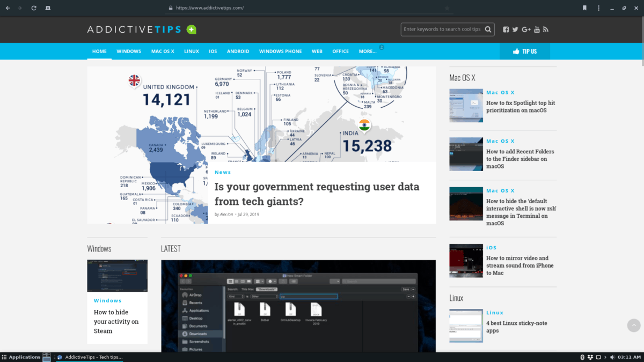
Task: Open the LINUX navigation item
Action: point(192,51)
